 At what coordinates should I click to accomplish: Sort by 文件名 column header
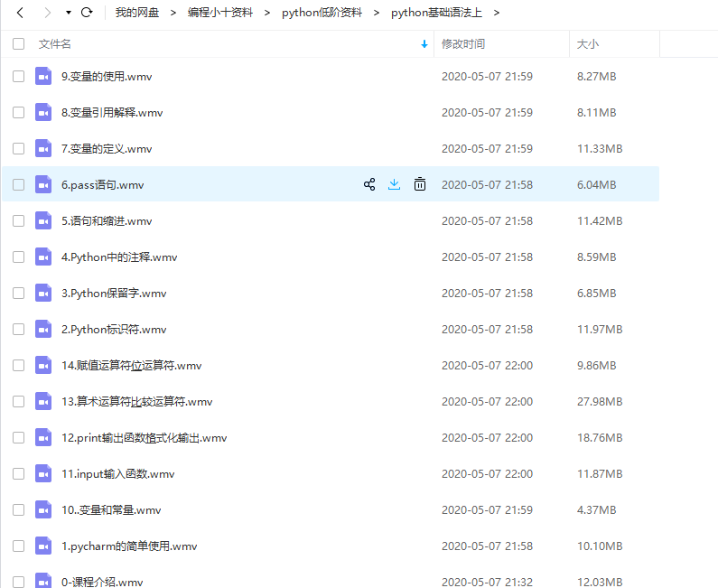pos(54,44)
